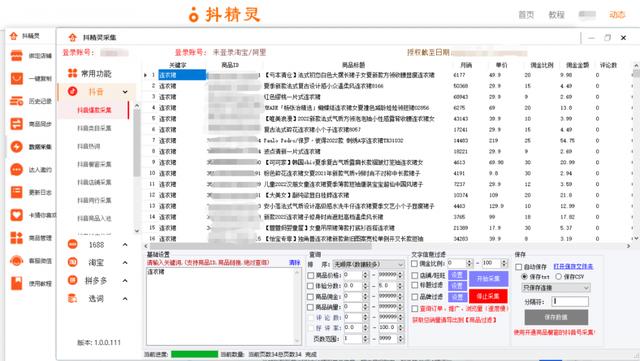Open 抖音橱窗采集 menu item

[x=94, y=164]
